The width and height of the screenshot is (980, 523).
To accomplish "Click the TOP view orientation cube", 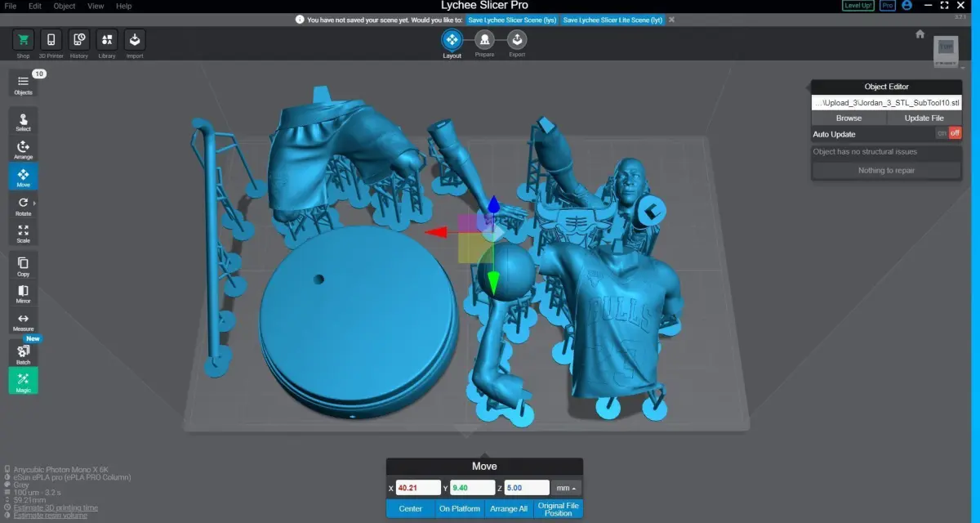I will pos(946,47).
